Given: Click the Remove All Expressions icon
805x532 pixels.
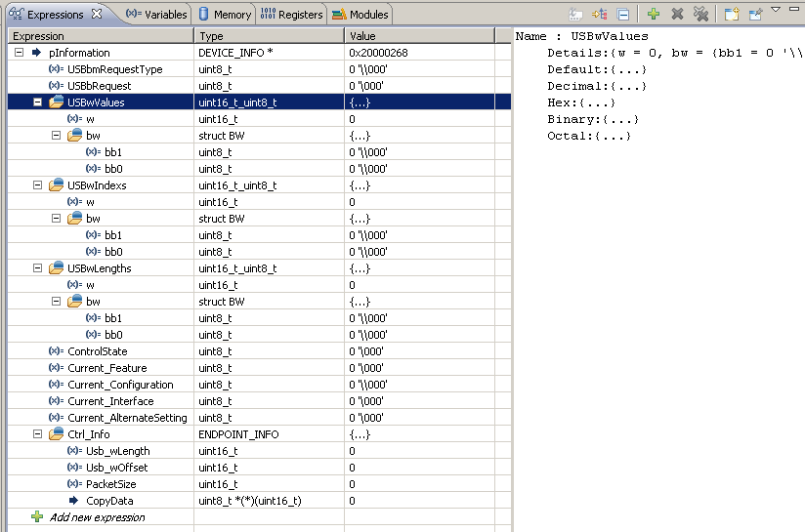Looking at the screenshot, I should [x=699, y=14].
